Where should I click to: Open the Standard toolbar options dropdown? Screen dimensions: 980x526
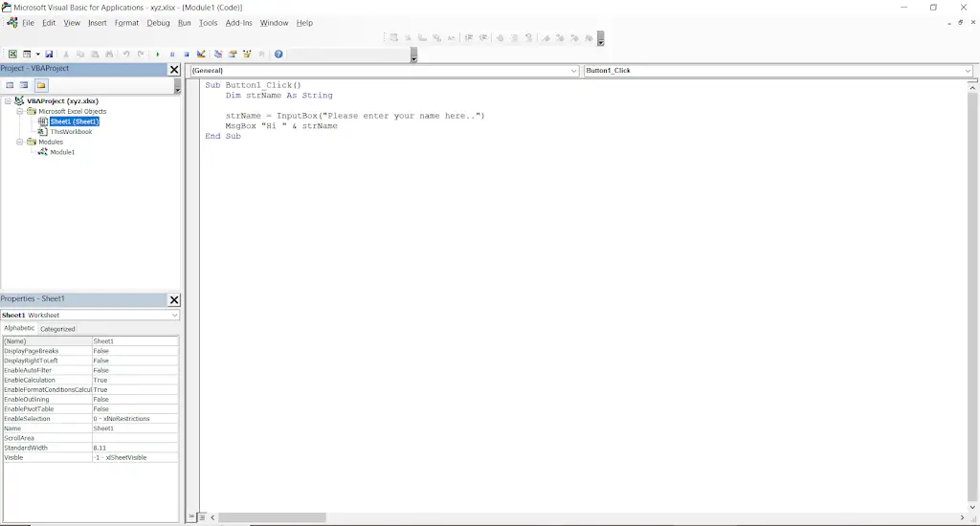point(413,55)
